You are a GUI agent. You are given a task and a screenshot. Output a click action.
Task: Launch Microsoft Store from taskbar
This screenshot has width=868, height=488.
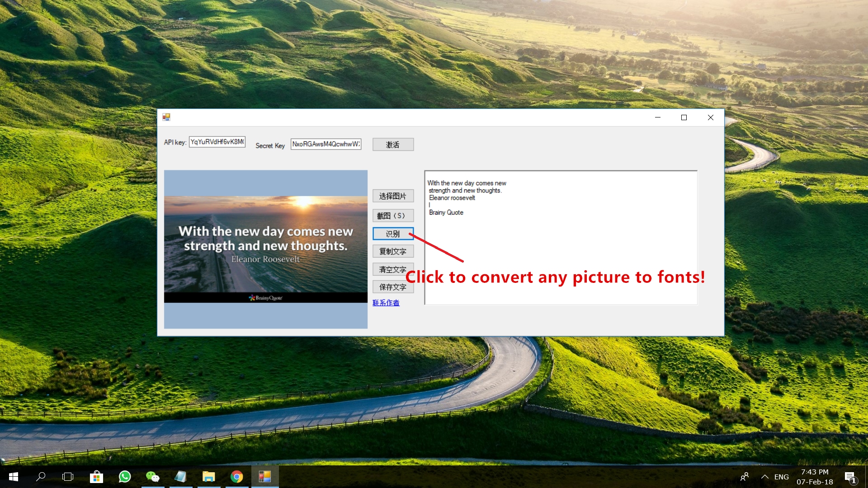coord(96,477)
